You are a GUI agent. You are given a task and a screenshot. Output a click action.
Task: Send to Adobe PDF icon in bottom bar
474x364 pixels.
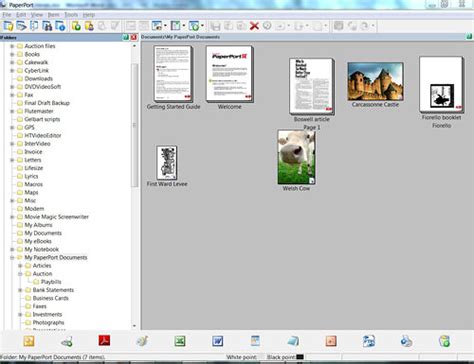point(104,341)
